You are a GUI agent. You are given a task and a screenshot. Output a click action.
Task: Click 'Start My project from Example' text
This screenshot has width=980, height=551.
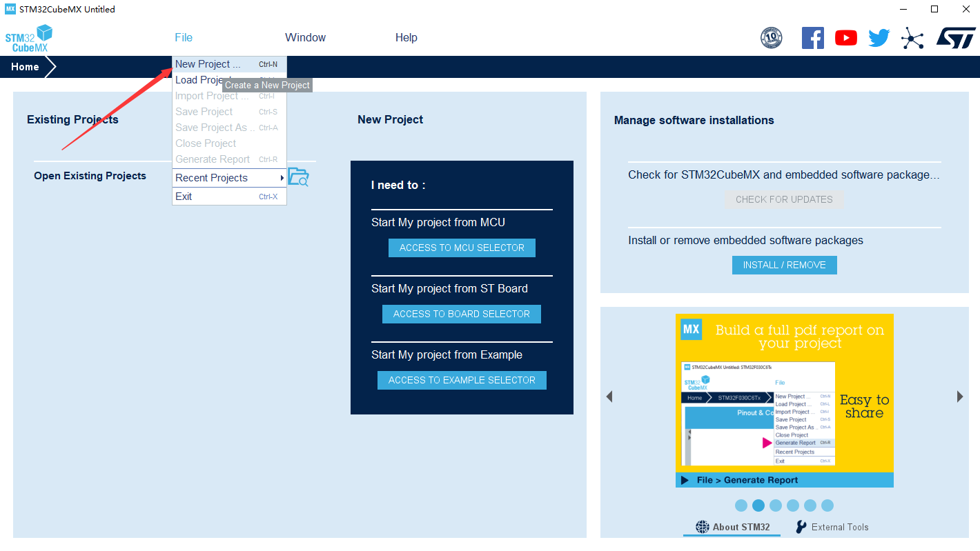(447, 354)
